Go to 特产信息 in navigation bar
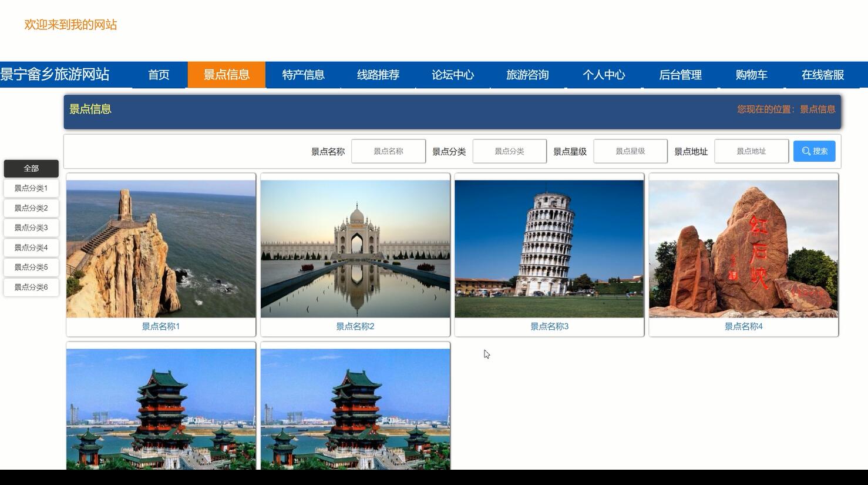 (303, 75)
